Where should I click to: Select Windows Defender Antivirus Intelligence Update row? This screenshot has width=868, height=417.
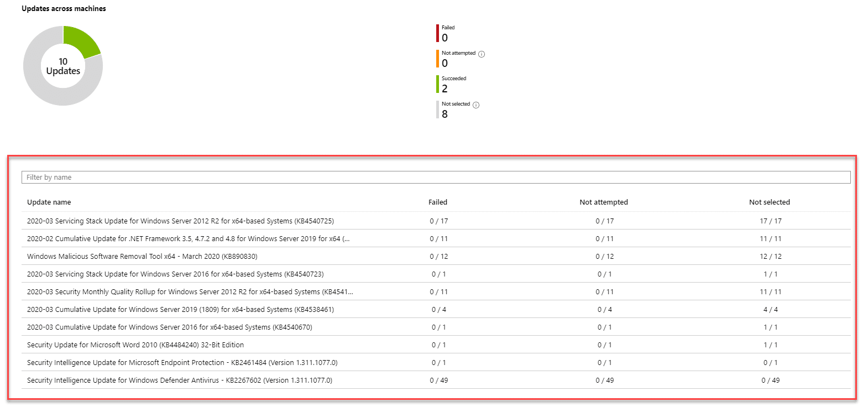tap(436, 380)
